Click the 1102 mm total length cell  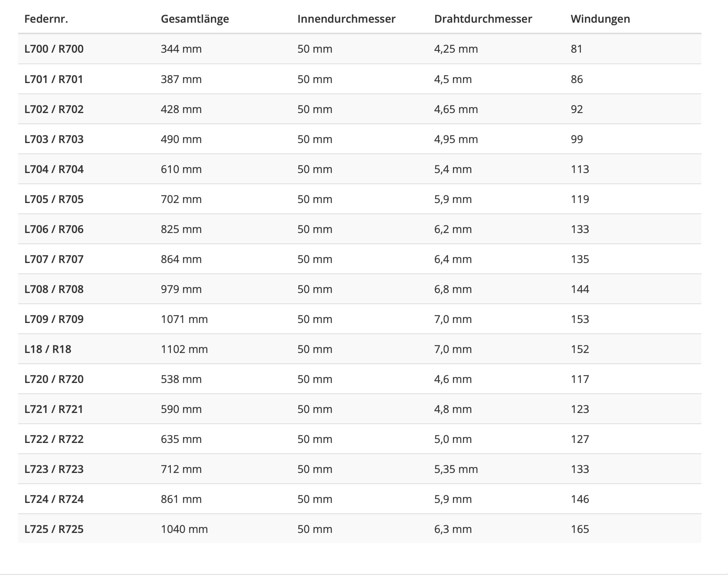[184, 349]
